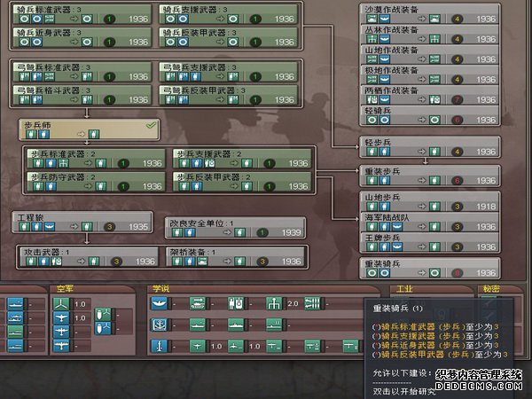532x399 pixels.
Task: Select the 骑兵支援武器 technology
Action: coord(229,14)
